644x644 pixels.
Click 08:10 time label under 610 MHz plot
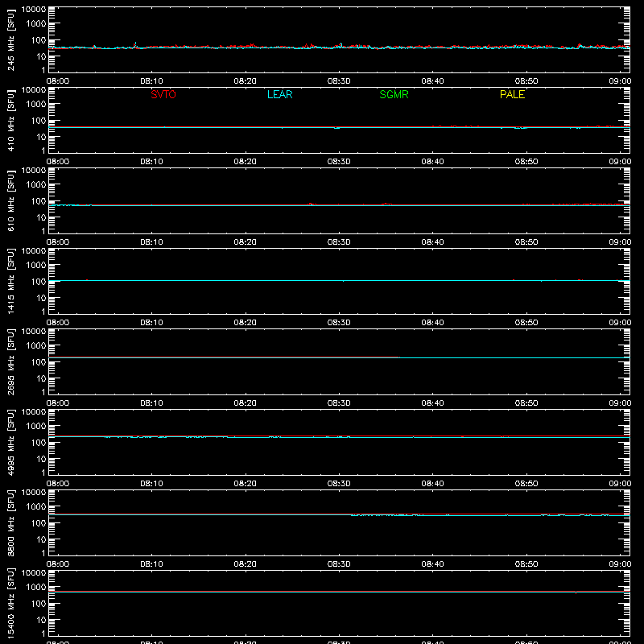(151, 242)
